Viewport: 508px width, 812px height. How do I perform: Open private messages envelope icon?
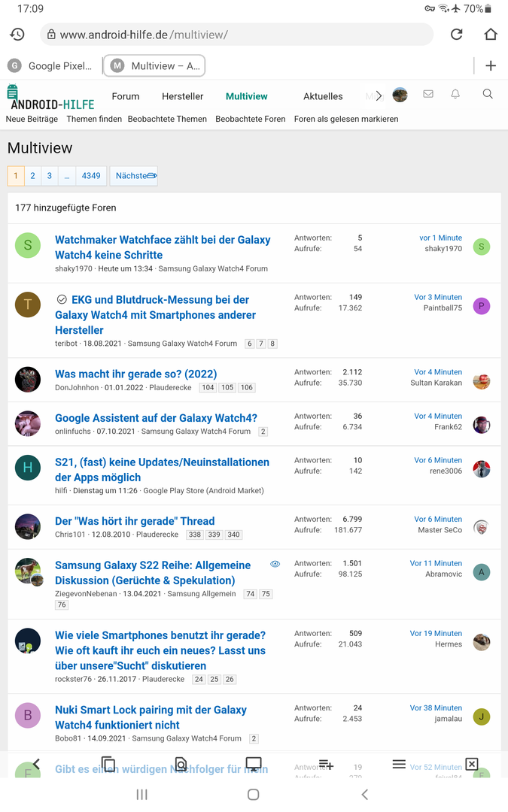coord(428,94)
